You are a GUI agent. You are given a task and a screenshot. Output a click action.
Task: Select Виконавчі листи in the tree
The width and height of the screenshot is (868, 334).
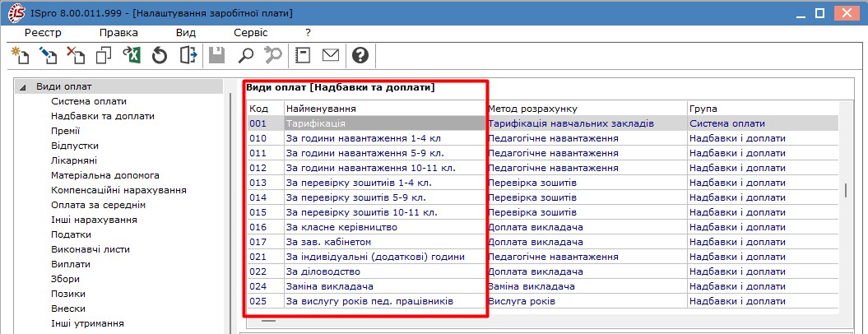[91, 249]
